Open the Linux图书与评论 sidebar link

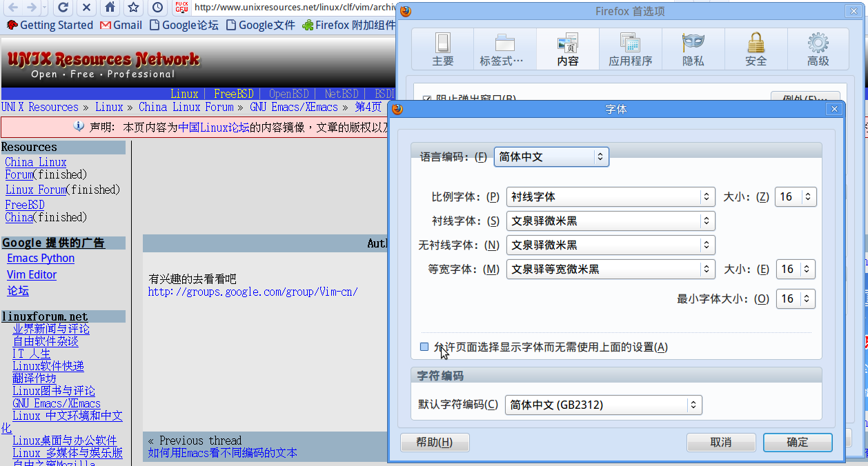[54, 391]
